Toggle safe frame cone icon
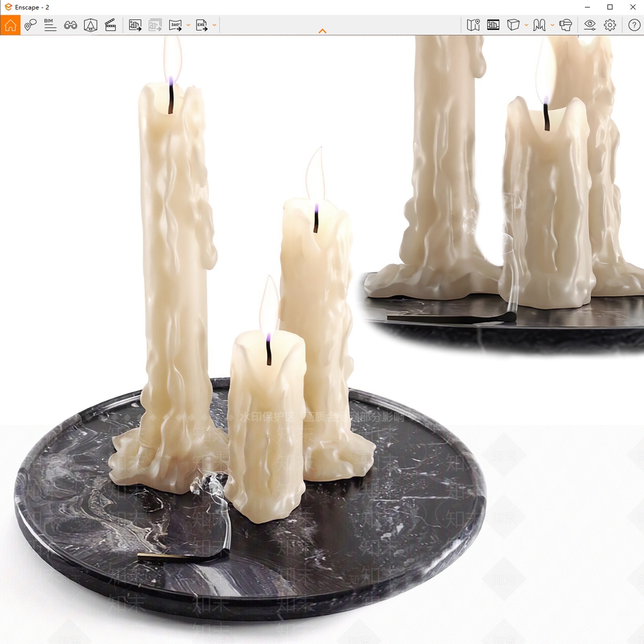The height and width of the screenshot is (644, 644). click(x=91, y=25)
